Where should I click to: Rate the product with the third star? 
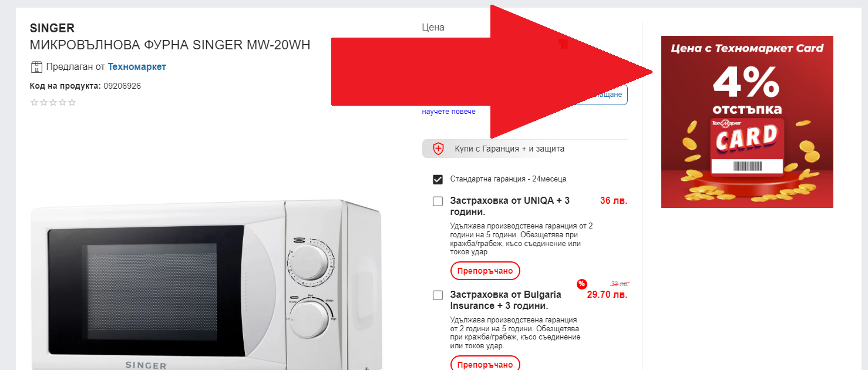click(53, 103)
